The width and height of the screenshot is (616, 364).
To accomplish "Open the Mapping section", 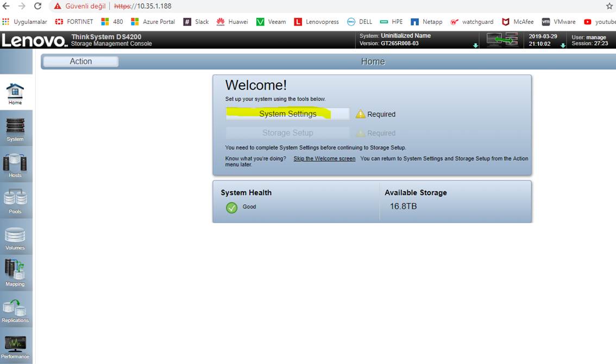I will pos(15,273).
